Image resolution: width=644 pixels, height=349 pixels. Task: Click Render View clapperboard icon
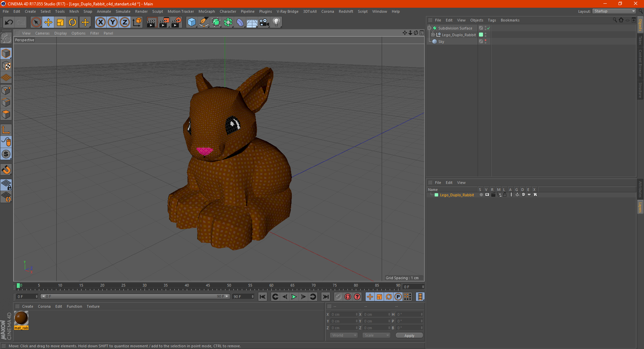[x=152, y=22]
